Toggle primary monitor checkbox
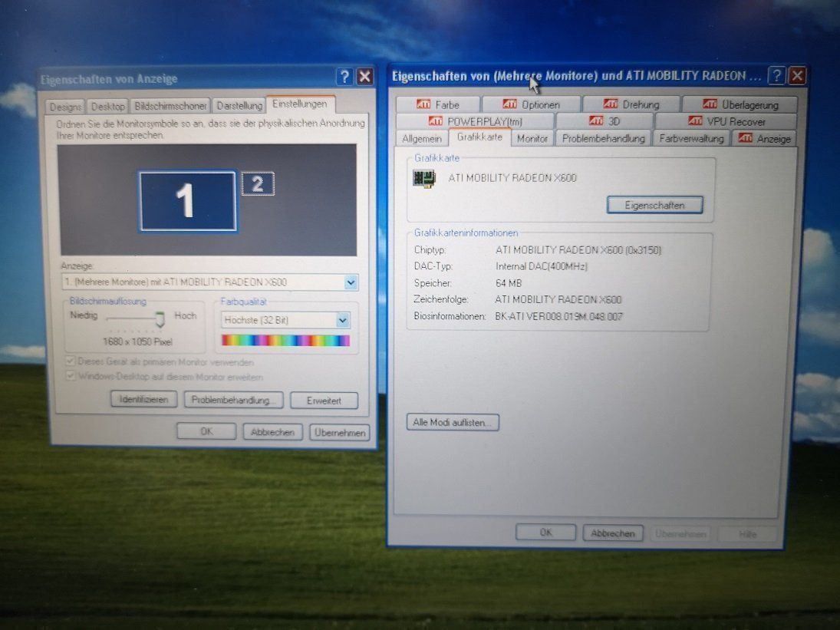Image resolution: width=840 pixels, height=630 pixels. (x=70, y=361)
